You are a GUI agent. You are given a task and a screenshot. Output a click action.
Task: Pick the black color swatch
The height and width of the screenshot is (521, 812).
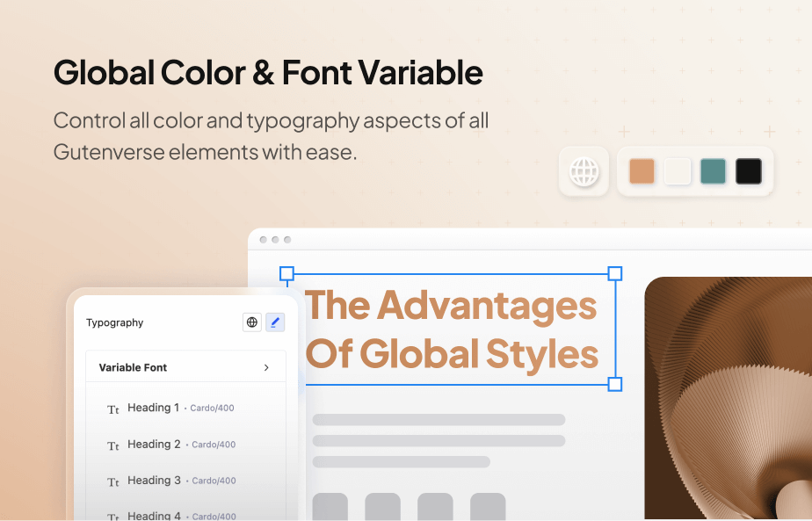tap(748, 171)
